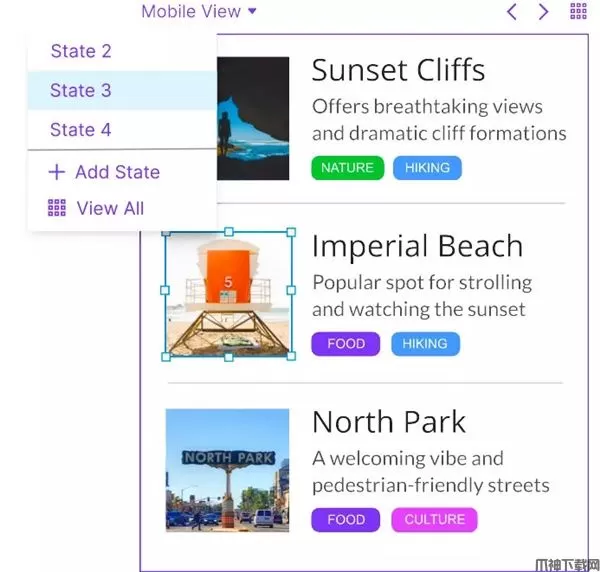The width and height of the screenshot is (600, 572).
Task: Click the pink CULTURE tag
Action: (x=434, y=520)
